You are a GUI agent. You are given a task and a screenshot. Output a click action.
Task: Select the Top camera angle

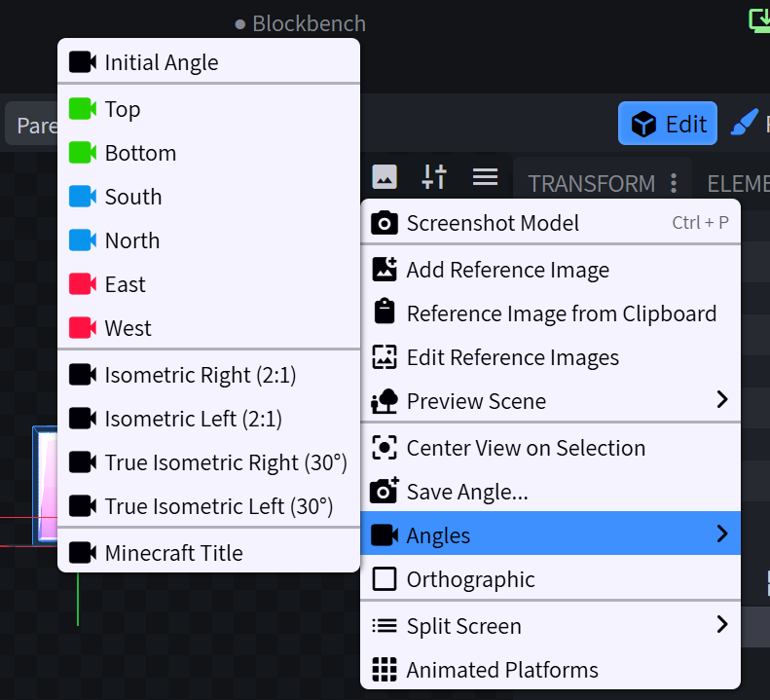tap(123, 109)
